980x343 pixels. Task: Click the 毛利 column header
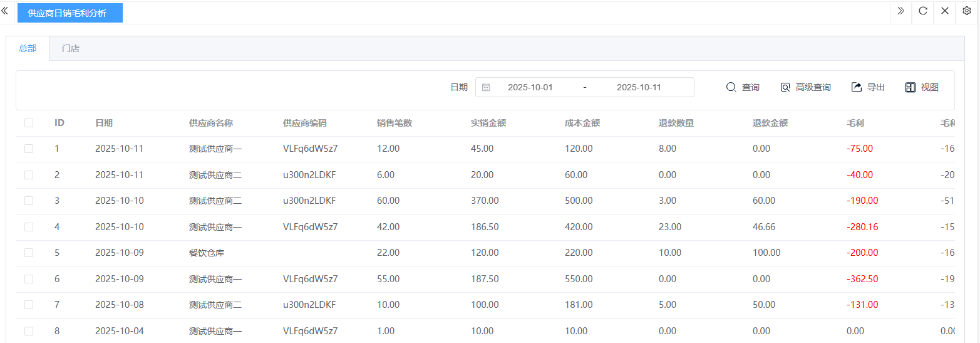[855, 123]
